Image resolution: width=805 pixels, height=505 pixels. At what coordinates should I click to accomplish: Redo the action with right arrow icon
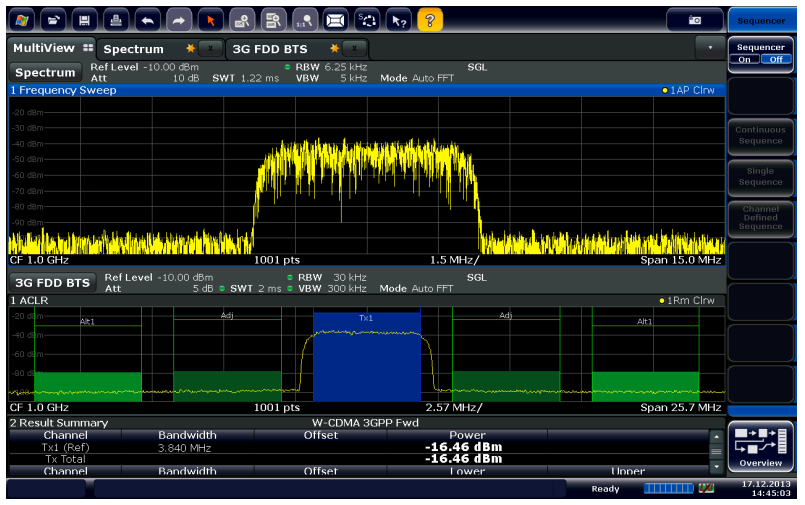(179, 21)
